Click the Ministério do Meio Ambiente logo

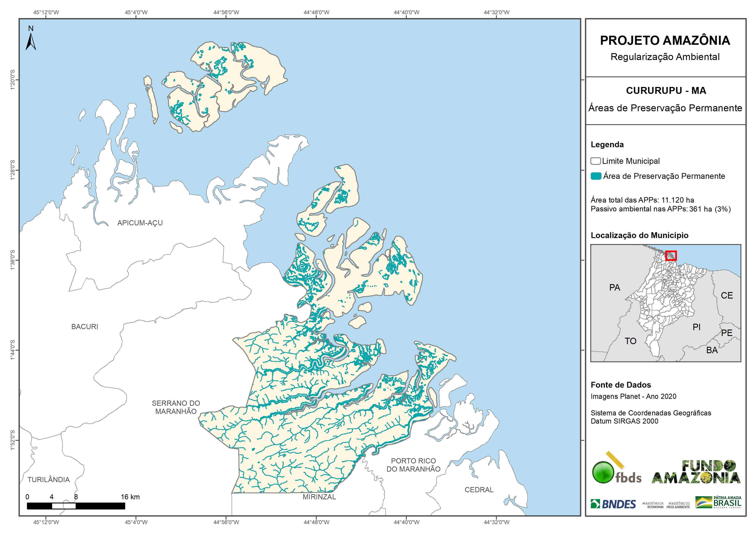click(678, 505)
